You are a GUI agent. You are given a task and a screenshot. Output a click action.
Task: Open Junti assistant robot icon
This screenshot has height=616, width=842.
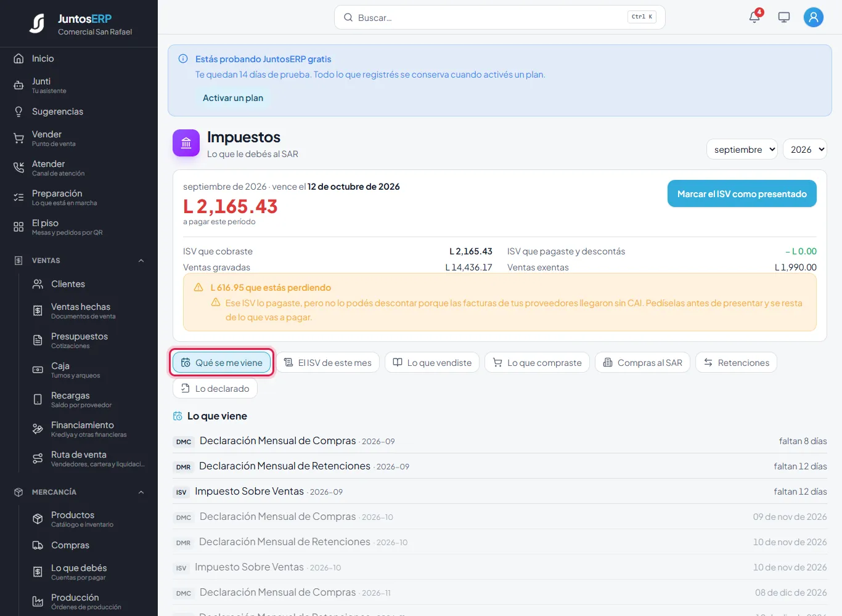(18, 86)
